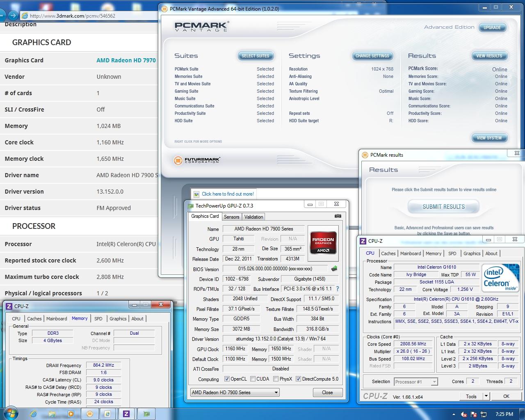Switch to Sensors tab in GPU-Z
The height and width of the screenshot is (420, 525).
[x=231, y=217]
